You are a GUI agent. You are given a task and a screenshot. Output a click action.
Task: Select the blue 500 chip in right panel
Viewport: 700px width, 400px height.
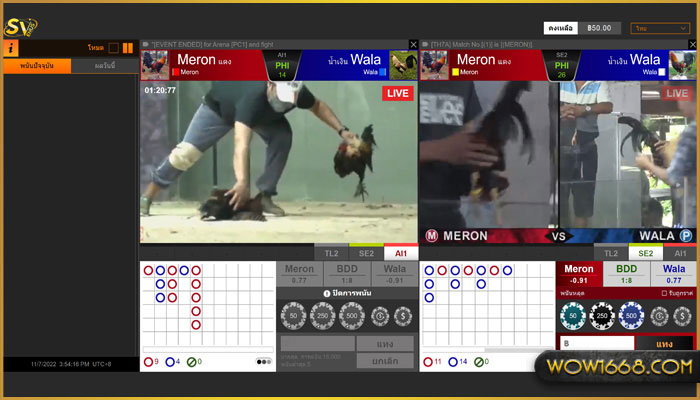tap(632, 316)
